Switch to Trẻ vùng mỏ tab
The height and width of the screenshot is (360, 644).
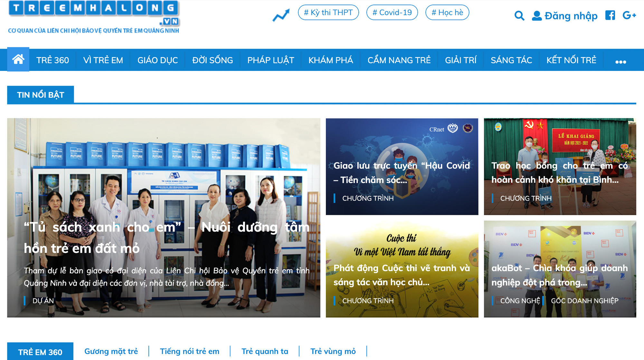click(333, 351)
